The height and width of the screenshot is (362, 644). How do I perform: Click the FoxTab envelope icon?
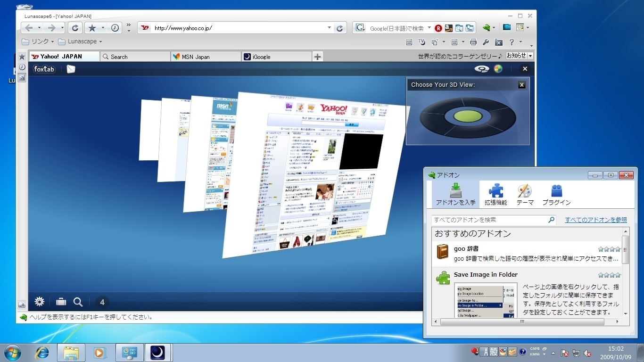click(71, 69)
